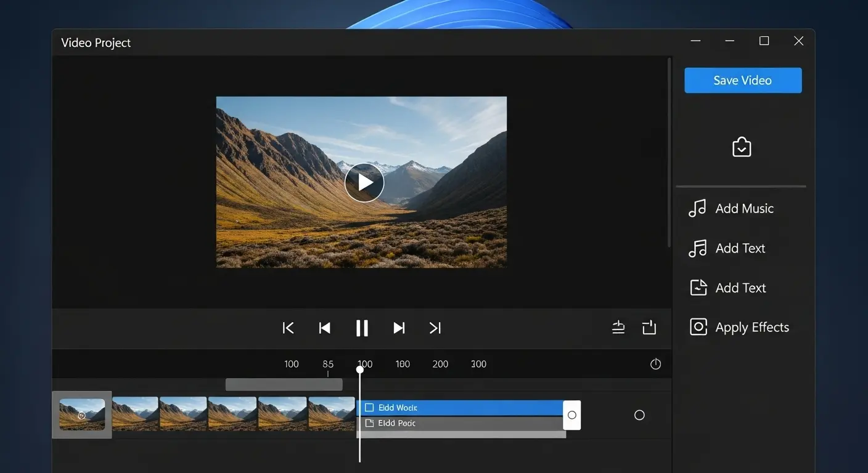Jump to the start of the video
The image size is (868, 473).
288,328
